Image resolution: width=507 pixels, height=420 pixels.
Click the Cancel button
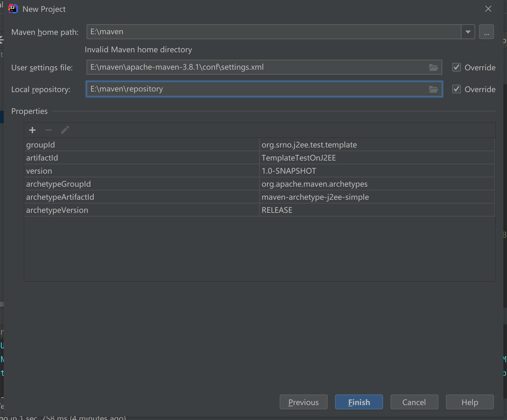coord(414,402)
